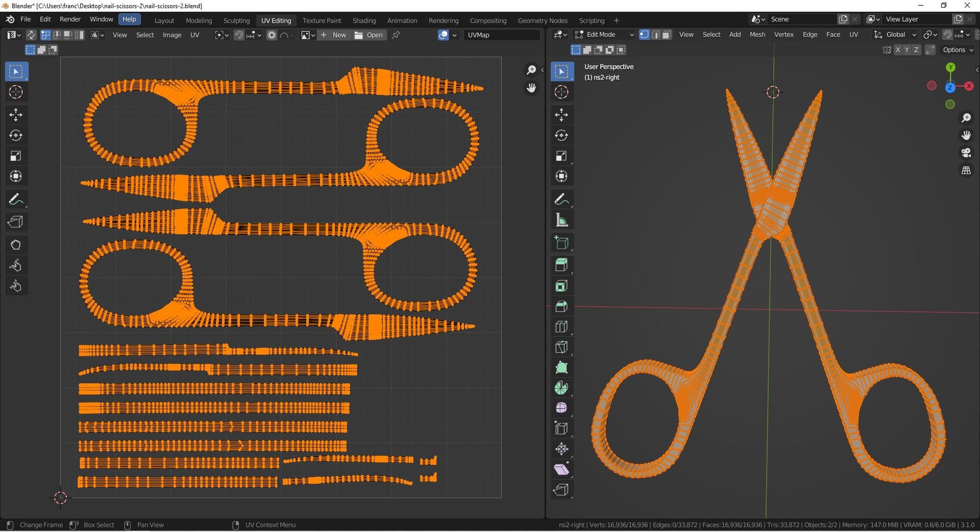Open the Global transform orientation dropdown
This screenshot has width=980, height=532.
coord(895,35)
